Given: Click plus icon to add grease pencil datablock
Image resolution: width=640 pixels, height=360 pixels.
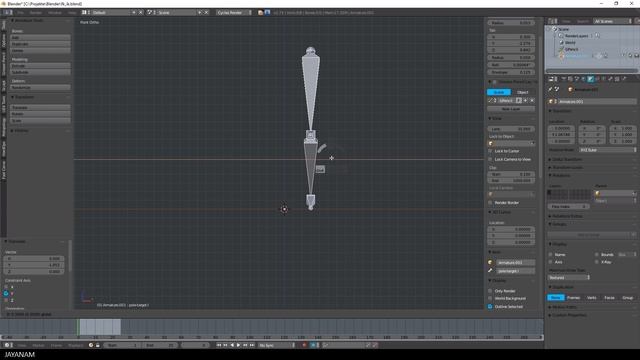Looking at the screenshot, I should click(x=526, y=100).
